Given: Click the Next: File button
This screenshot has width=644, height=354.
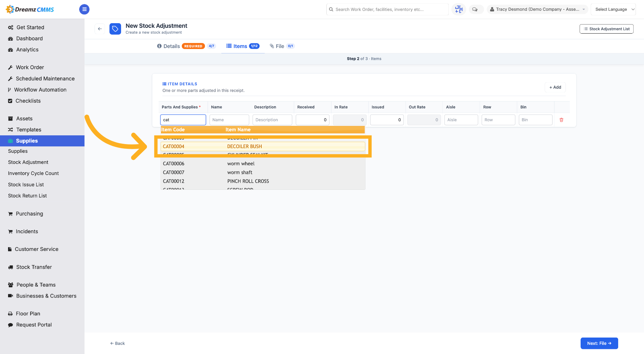Looking at the screenshot, I should [599, 343].
